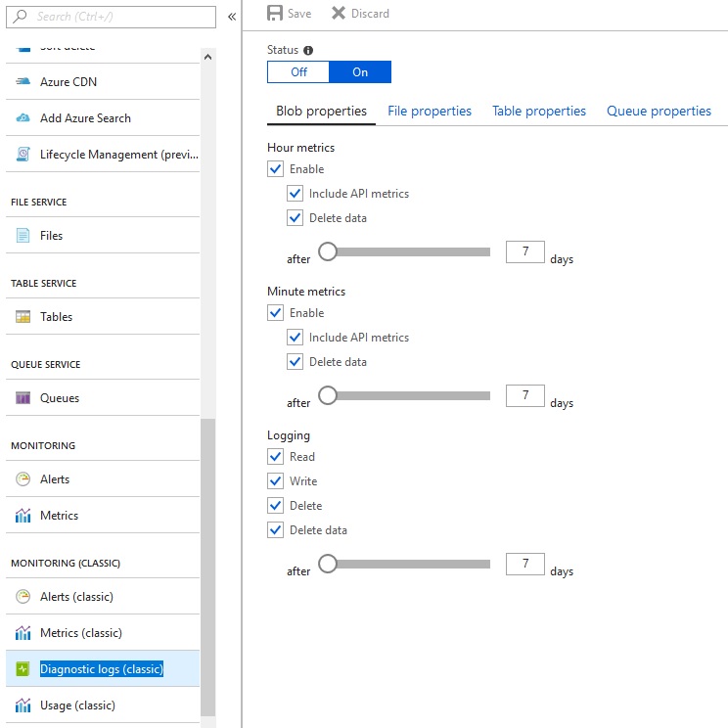Click the Discard button label
The height and width of the screenshot is (728, 728).
370,14
